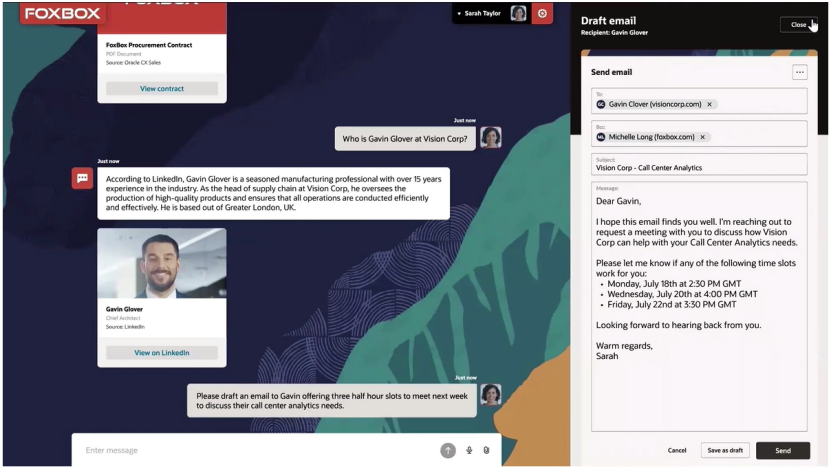The image size is (831, 467).
Task: Send message with the up-arrow icon
Action: (448, 451)
